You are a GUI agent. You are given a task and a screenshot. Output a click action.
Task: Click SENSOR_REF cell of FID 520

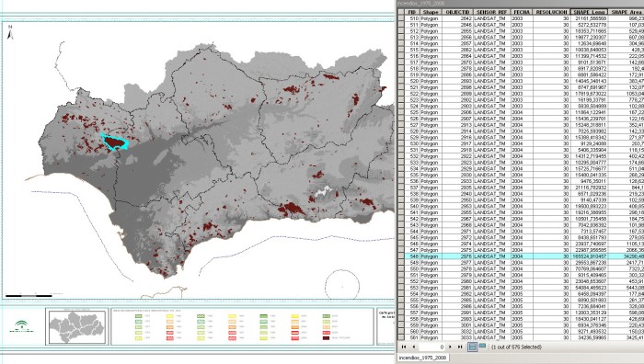(x=491, y=81)
